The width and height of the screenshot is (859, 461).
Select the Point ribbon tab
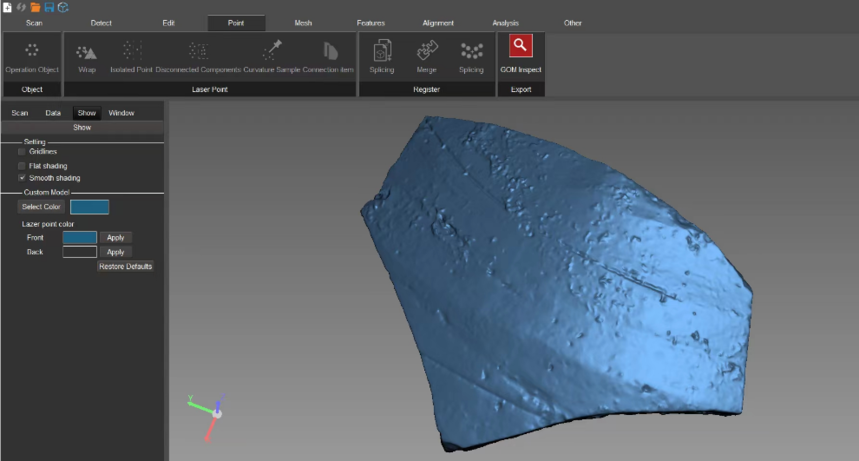click(236, 23)
